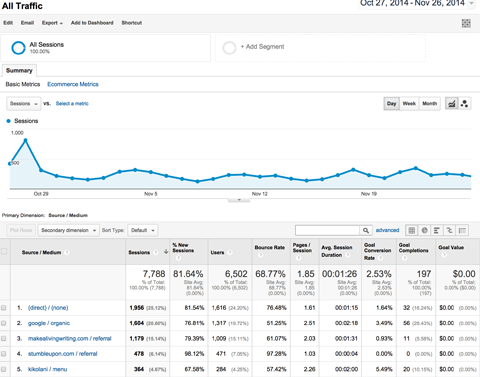Click the Oct 27, 2014 - Nov 26, 2014 date range
Image resolution: width=480 pixels, height=377 pixels.
point(413,3)
